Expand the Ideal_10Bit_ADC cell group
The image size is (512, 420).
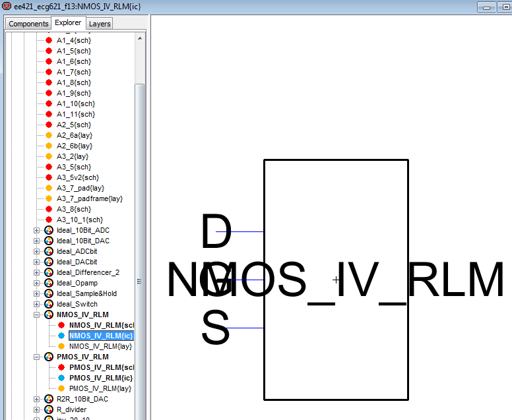click(x=36, y=230)
